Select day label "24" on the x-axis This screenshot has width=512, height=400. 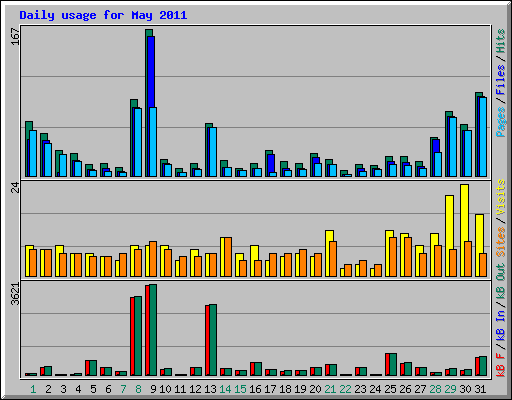click(375, 389)
